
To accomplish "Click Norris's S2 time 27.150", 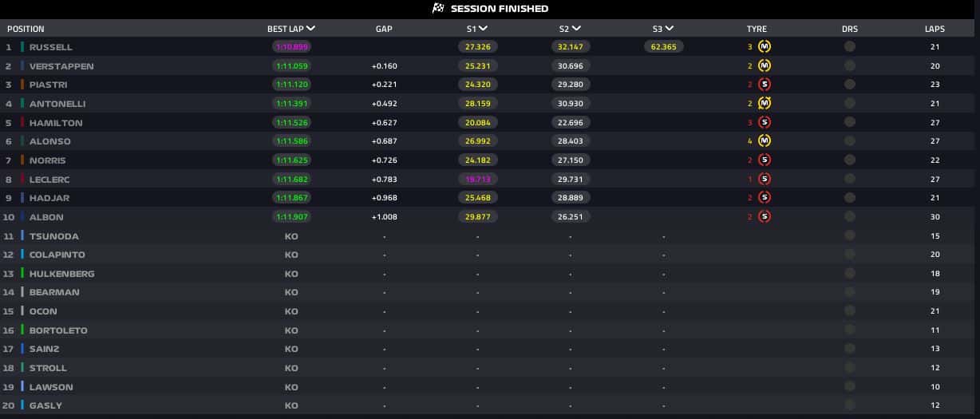I will coord(570,160).
